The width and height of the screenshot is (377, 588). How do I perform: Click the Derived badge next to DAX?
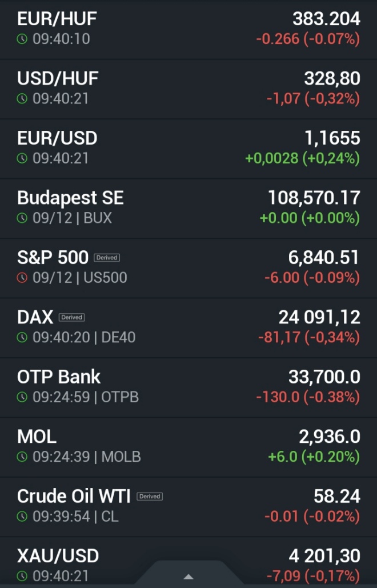pos(71,317)
